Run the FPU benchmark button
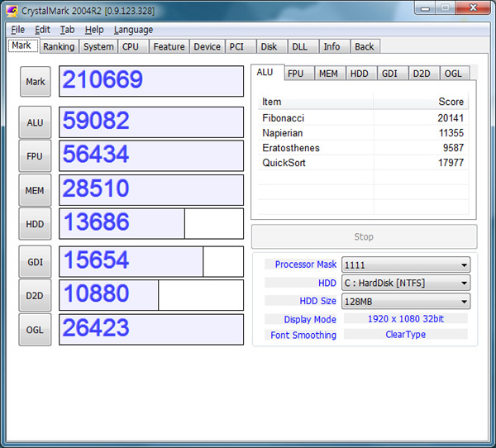496x448 pixels. [35, 156]
